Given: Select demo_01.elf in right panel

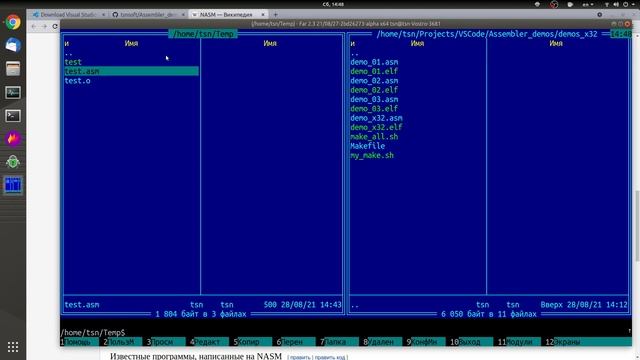Looking at the screenshot, I should 374,71.
